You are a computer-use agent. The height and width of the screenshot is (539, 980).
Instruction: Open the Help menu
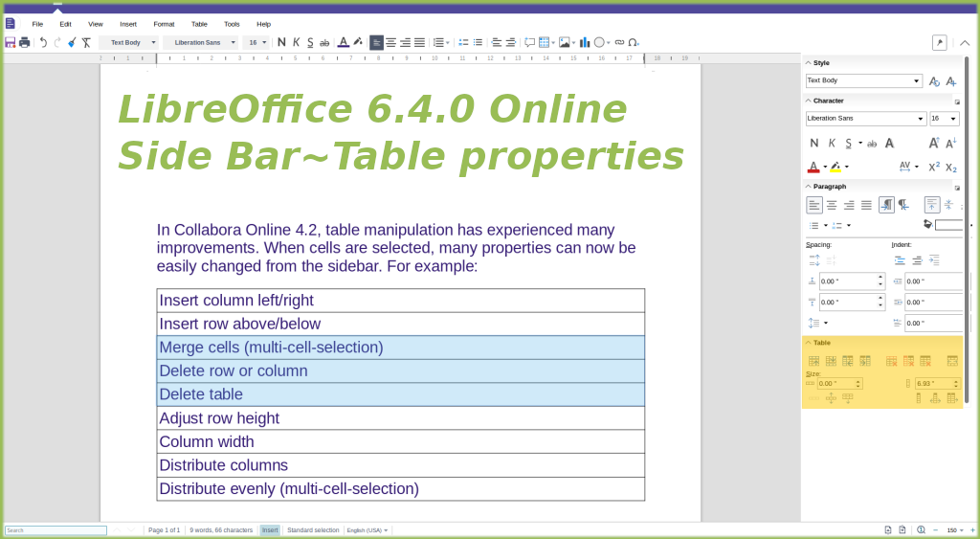[x=264, y=24]
